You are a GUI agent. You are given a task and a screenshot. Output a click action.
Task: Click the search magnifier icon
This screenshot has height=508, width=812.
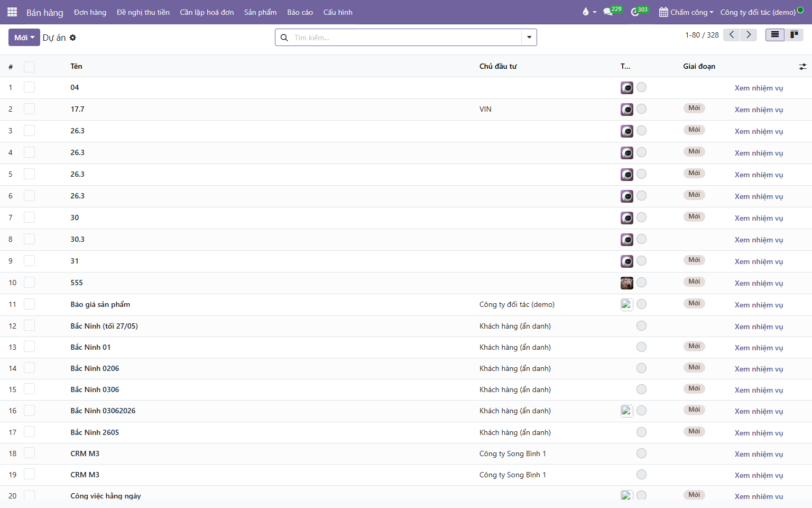coord(284,38)
